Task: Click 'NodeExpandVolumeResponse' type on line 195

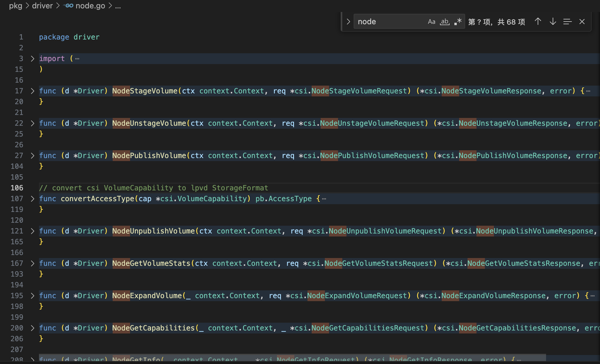Action: [494, 296]
